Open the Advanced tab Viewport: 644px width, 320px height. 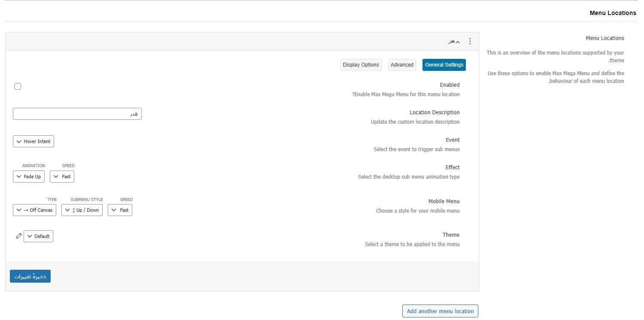402,65
